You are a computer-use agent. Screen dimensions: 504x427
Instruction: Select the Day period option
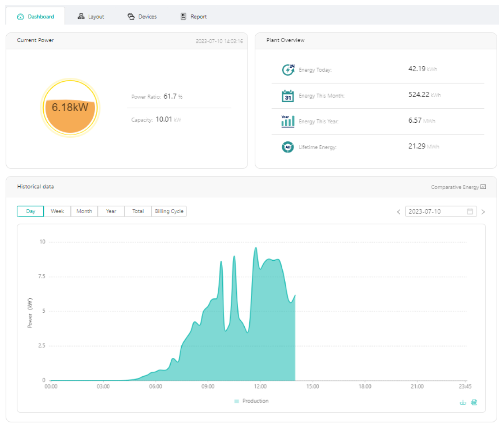tap(30, 211)
